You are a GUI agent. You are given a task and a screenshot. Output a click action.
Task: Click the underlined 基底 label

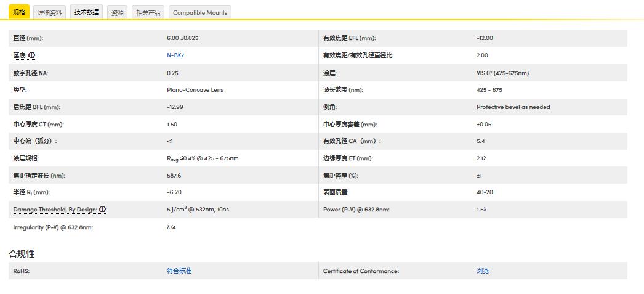[20, 55]
